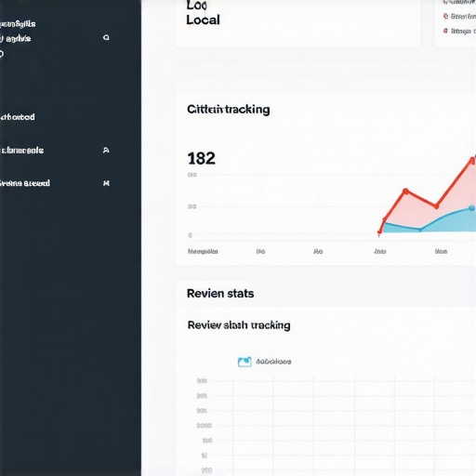Click the 'Cittein tracking' card title
The height and width of the screenshot is (476, 476).
(x=229, y=110)
